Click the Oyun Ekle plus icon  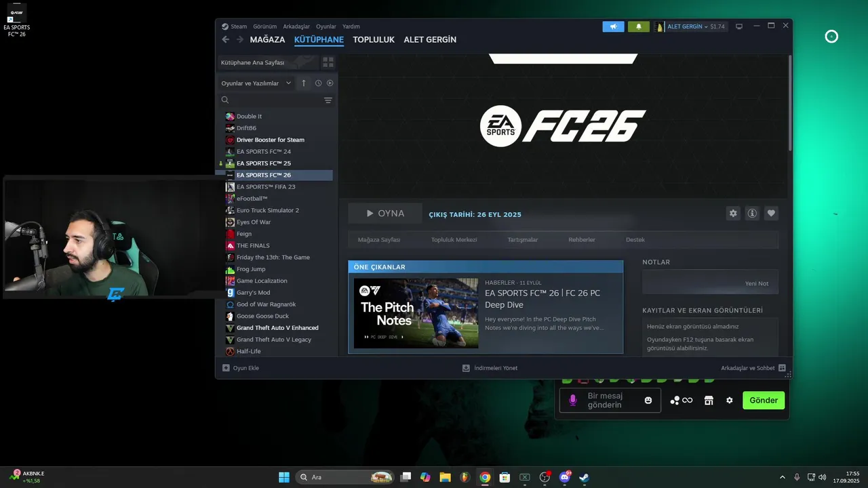coord(226,368)
